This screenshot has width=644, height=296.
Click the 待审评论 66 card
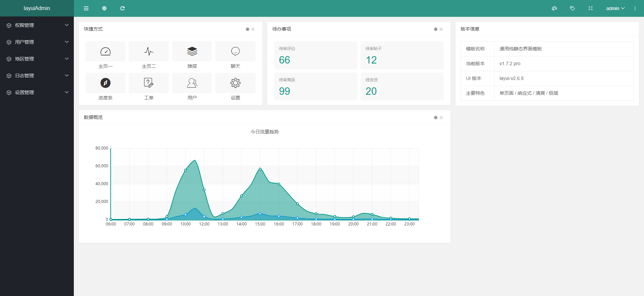point(315,55)
